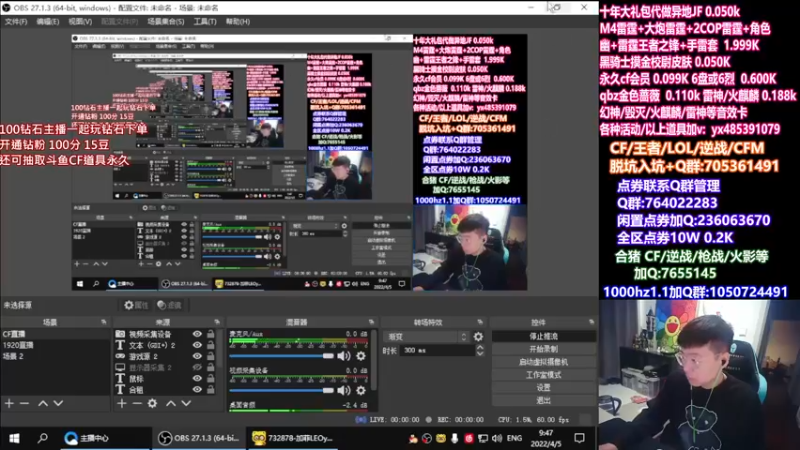The height and width of the screenshot is (450, 800).
Task: Click the 开始录制 button
Action: (x=543, y=349)
